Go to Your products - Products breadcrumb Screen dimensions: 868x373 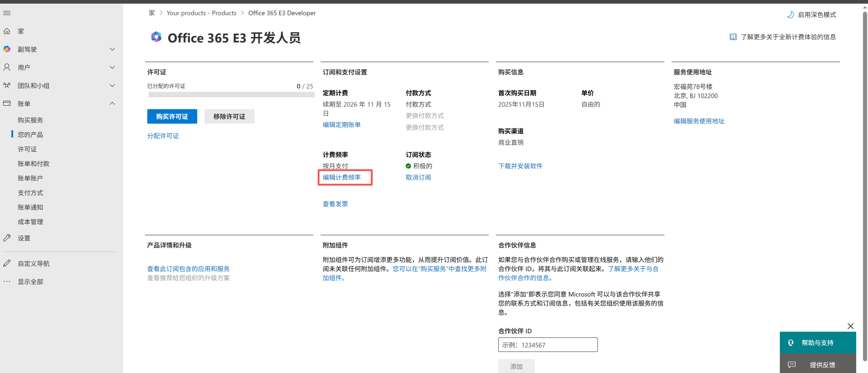[x=202, y=13]
